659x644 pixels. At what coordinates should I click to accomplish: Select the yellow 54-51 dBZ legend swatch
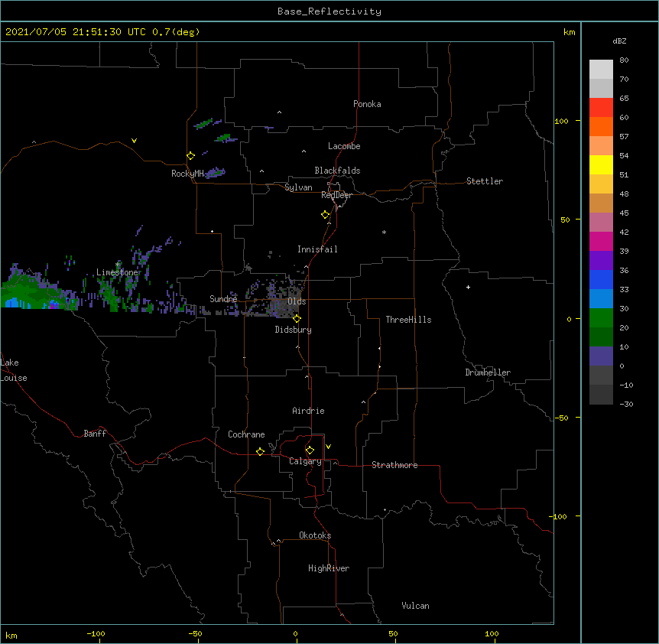click(601, 164)
